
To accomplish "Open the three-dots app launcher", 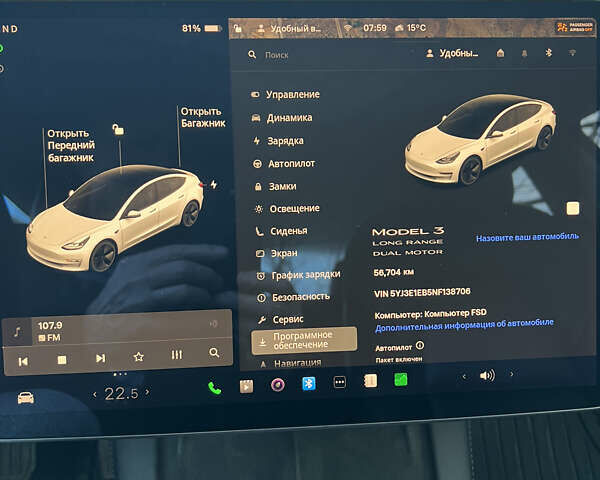I will click(340, 382).
